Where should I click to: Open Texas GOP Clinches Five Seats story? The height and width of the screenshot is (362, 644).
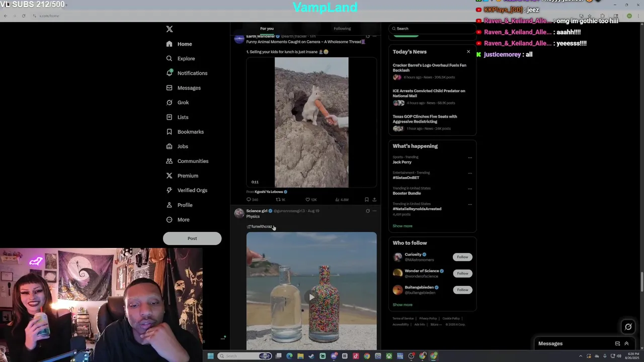coord(425,119)
